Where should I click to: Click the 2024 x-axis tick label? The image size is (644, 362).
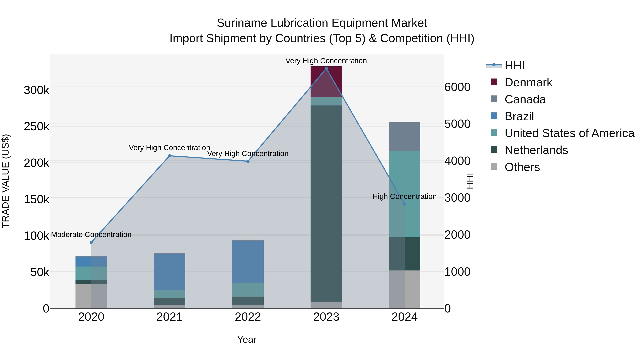405,317
